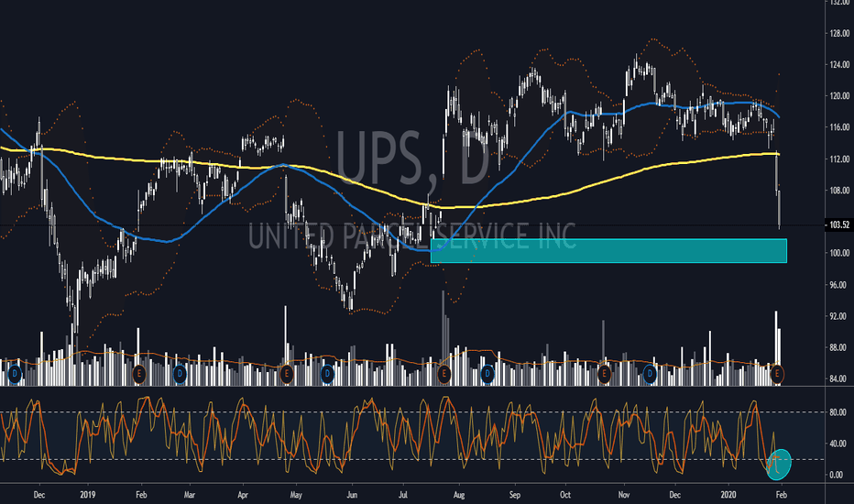Click the 0.00 oscillator axis label

click(x=836, y=475)
